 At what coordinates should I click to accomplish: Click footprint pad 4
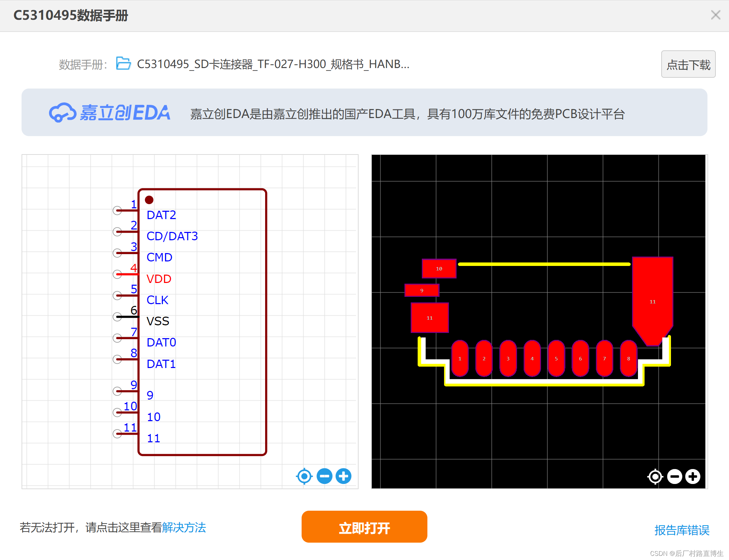click(532, 358)
